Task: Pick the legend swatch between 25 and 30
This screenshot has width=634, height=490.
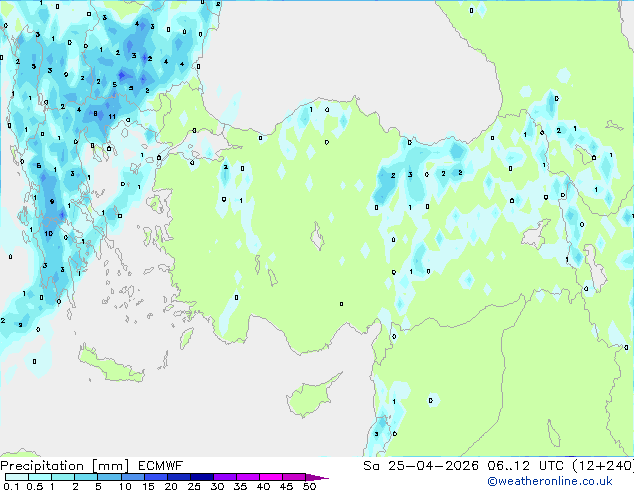Action: click(x=202, y=477)
